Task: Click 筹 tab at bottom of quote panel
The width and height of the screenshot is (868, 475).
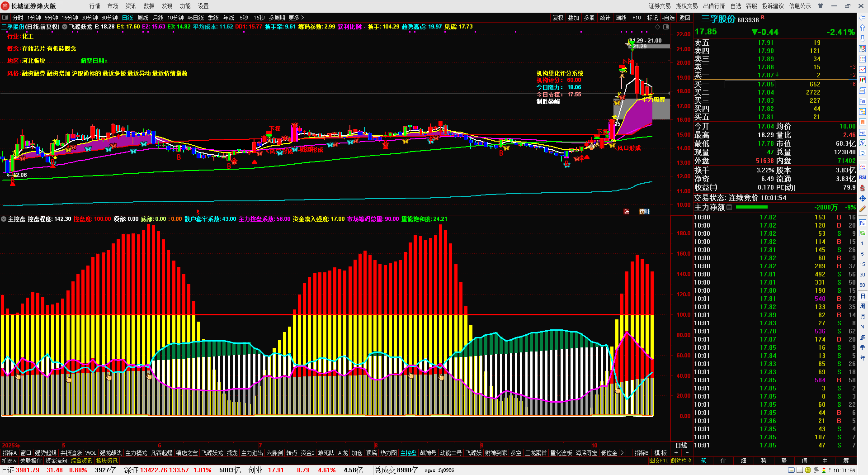Action: (846, 461)
